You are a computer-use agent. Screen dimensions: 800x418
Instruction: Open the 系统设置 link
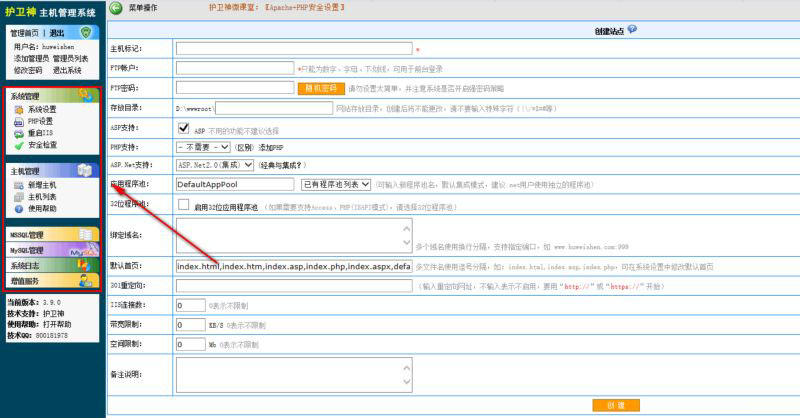coord(42,110)
